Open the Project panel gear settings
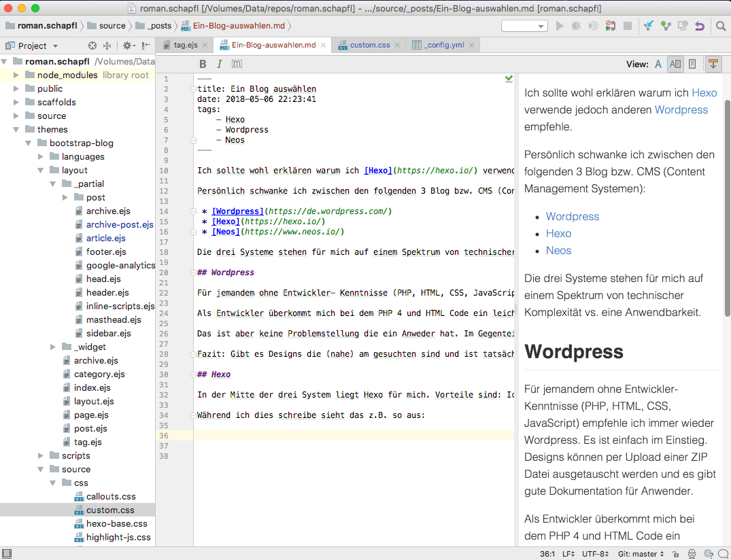 tap(129, 46)
